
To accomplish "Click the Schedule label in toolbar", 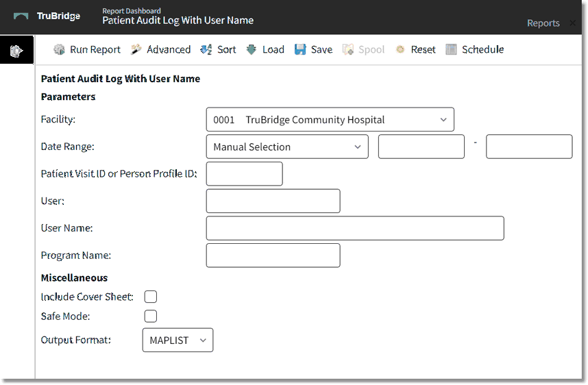I will click(483, 49).
